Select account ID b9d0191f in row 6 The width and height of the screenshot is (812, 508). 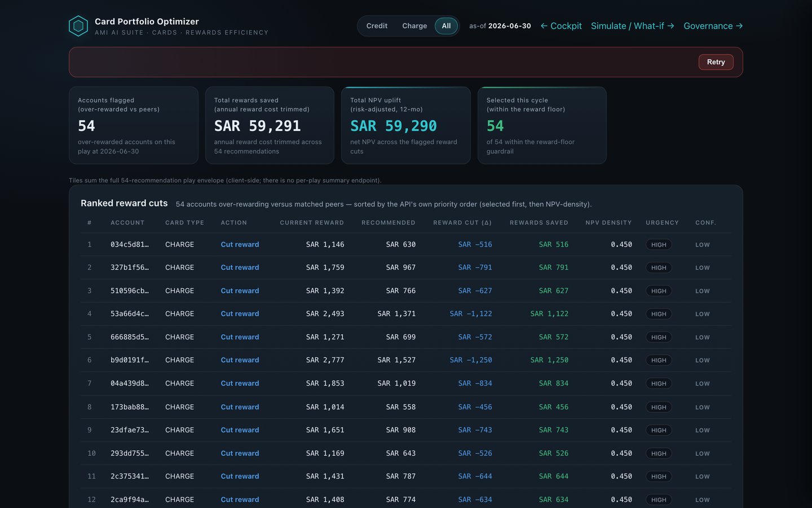click(x=130, y=360)
